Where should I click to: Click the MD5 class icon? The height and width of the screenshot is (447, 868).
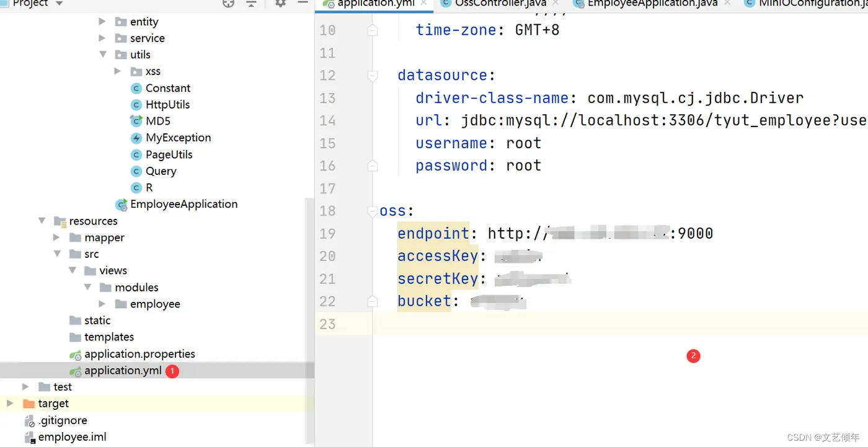(x=136, y=121)
